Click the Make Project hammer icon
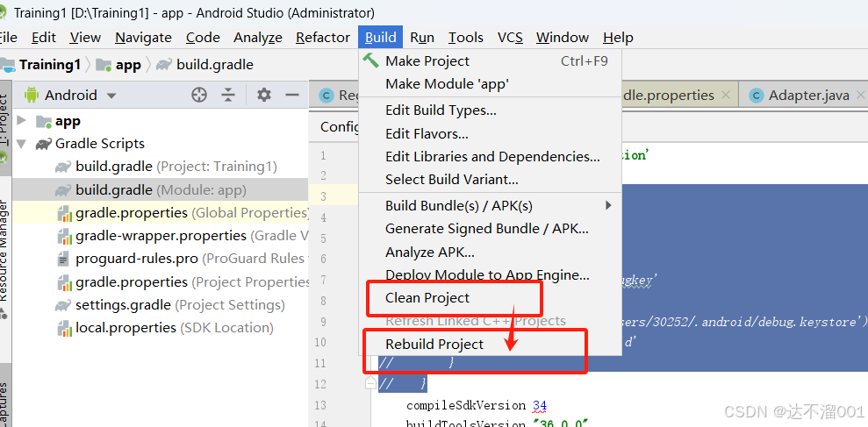Image resolution: width=868 pixels, height=427 pixels. pyautogui.click(x=371, y=60)
